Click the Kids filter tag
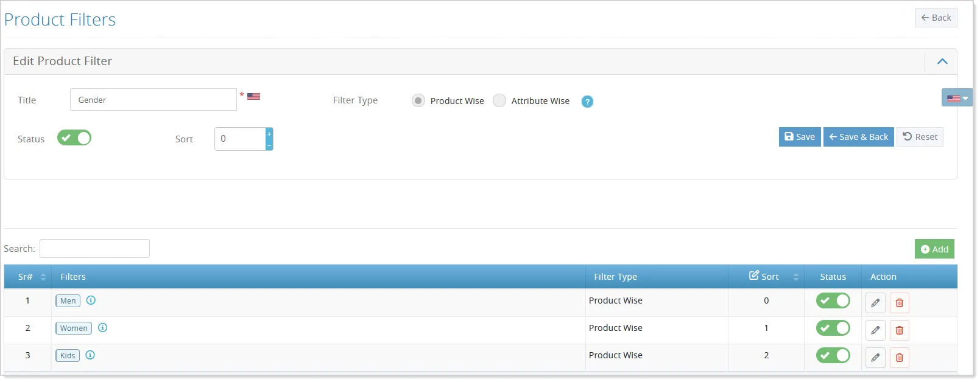This screenshot has width=980, height=382. click(68, 356)
